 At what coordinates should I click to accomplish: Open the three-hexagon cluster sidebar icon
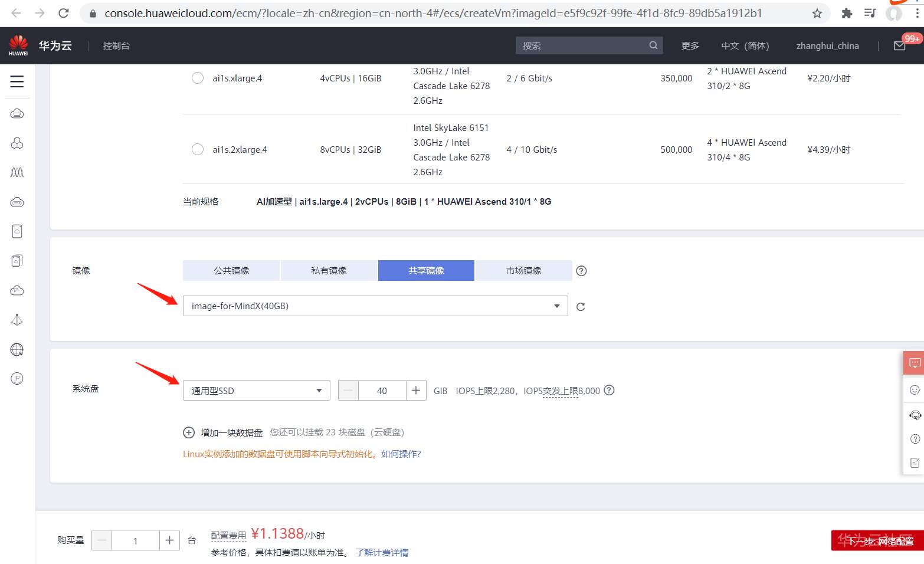tap(17, 143)
